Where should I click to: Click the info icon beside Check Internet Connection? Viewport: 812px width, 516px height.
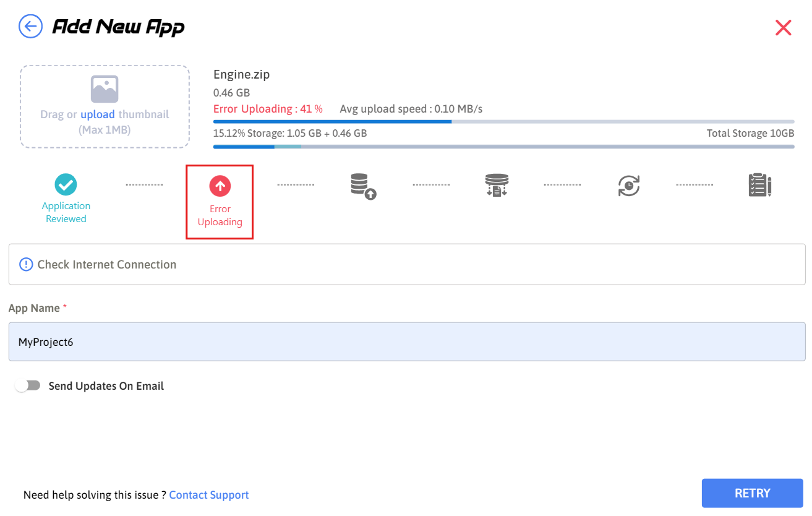click(26, 265)
